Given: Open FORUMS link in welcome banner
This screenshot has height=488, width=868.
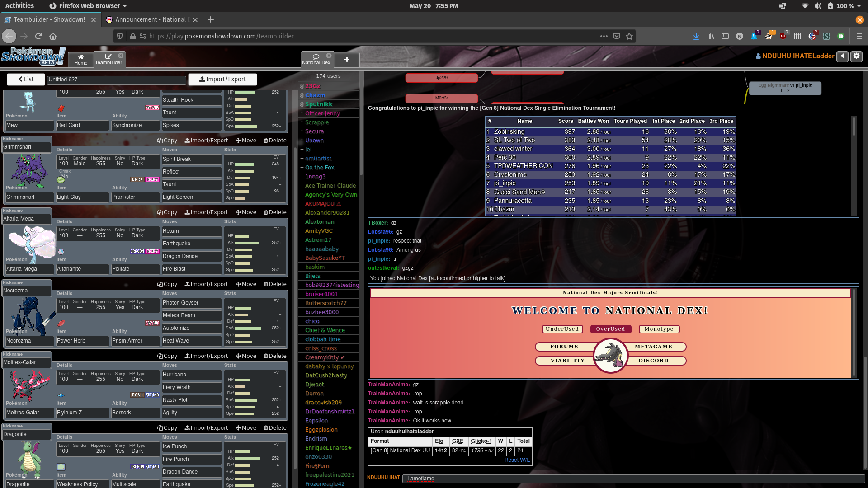Looking at the screenshot, I should click(564, 347).
